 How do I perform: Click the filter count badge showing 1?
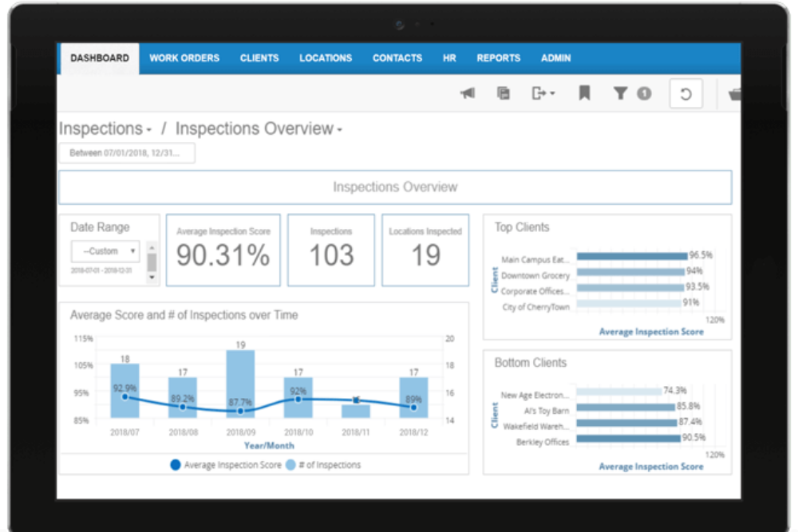click(x=644, y=93)
